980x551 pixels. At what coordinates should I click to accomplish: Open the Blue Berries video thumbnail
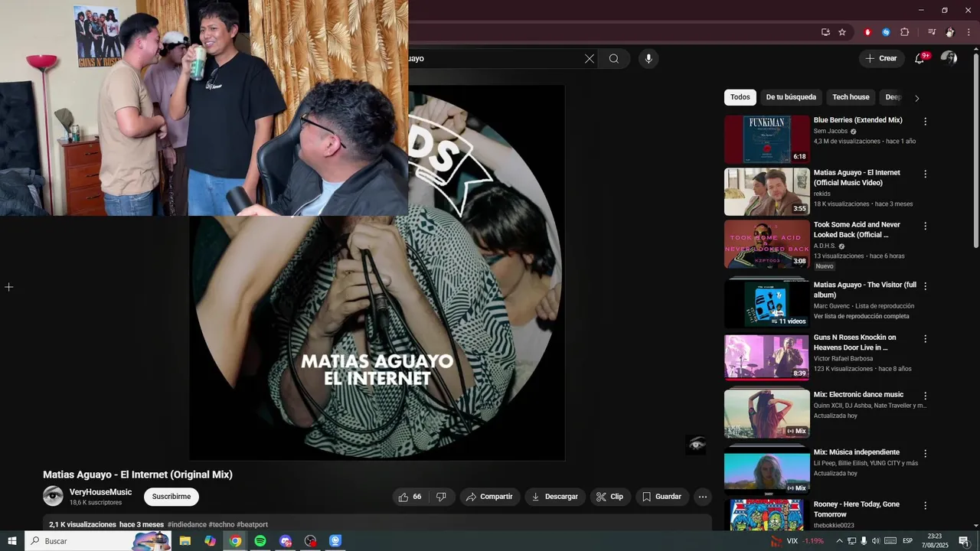tap(766, 139)
